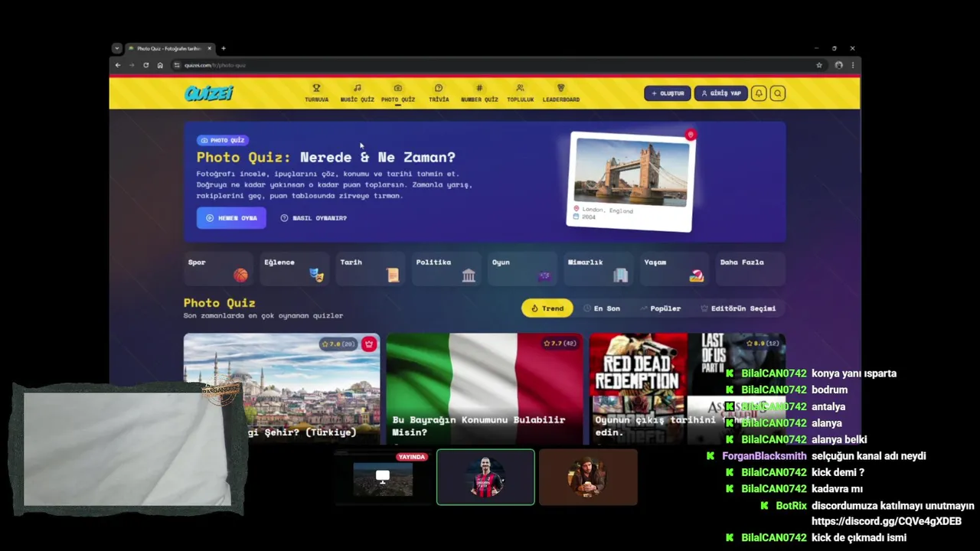Viewport: 980px width, 551px height.
Task: Select the Oyun category card
Action: click(522, 269)
